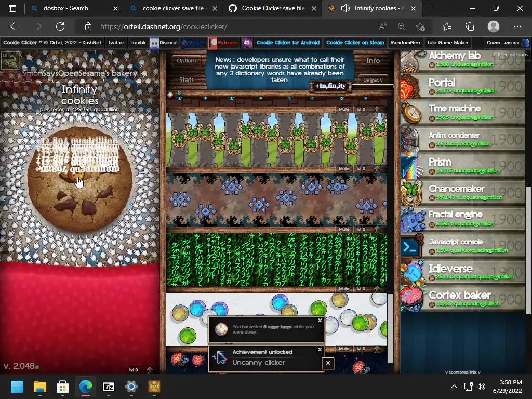Close the sugar lumps harvested notification
The height and width of the screenshot is (399, 532).
coord(320,321)
